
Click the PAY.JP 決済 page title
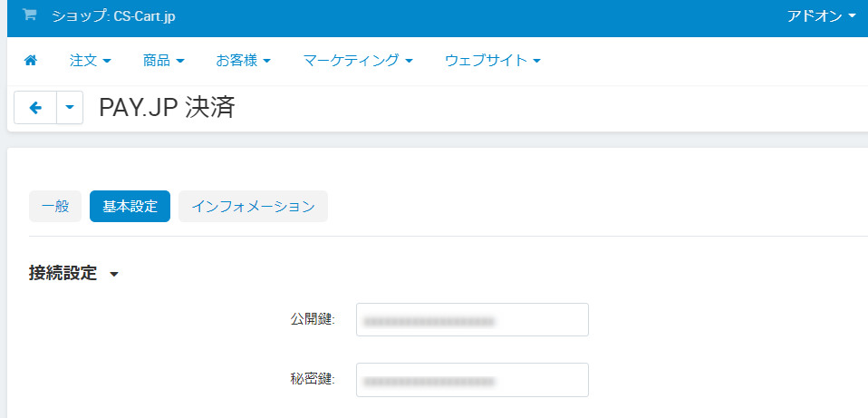point(167,108)
